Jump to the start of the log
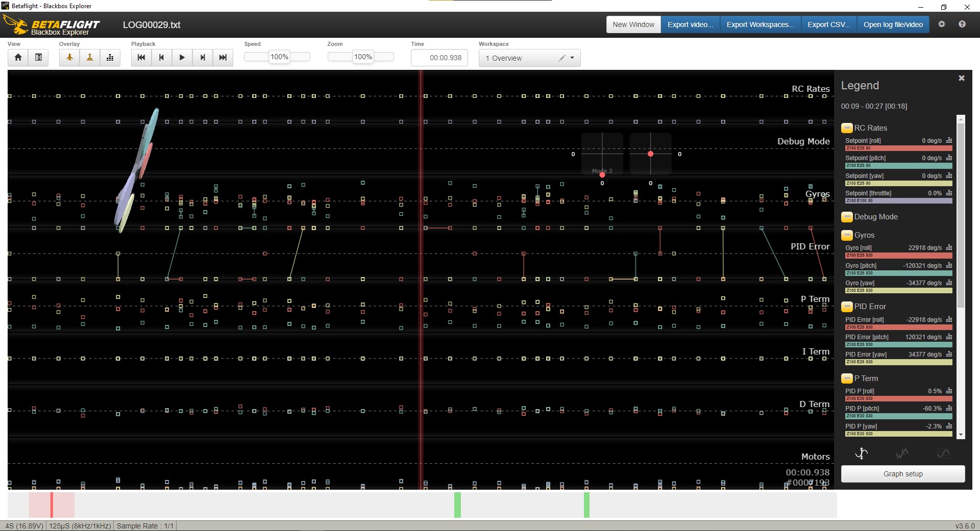This screenshot has width=980, height=531. pyautogui.click(x=141, y=58)
